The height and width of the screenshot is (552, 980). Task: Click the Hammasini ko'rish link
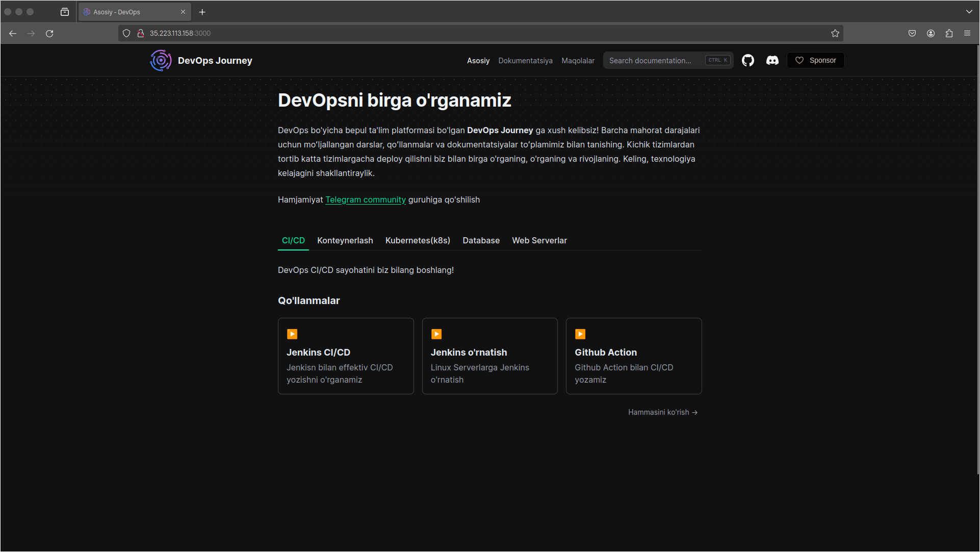[662, 412]
